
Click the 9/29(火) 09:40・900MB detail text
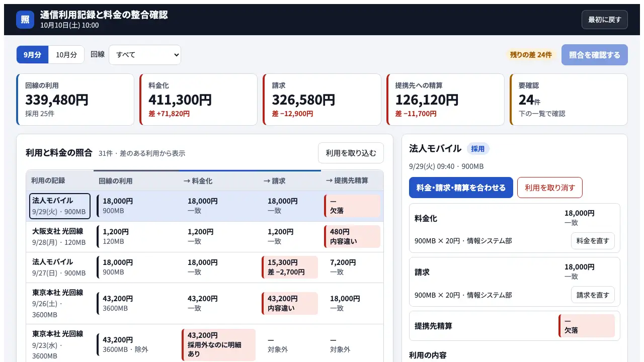[446, 166]
